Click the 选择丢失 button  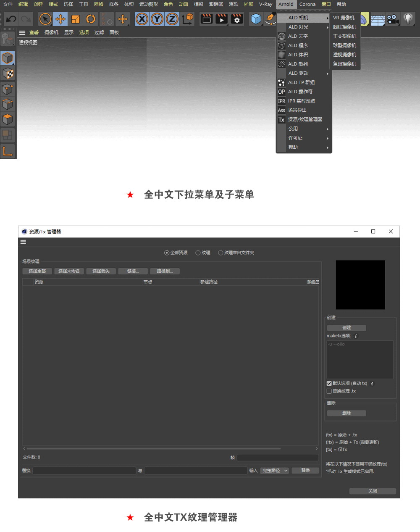(101, 271)
